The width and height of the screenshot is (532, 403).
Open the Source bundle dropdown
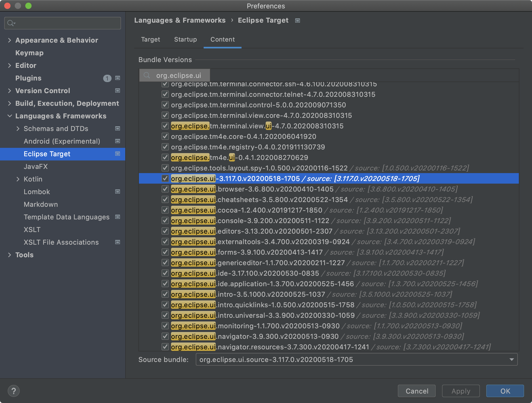coord(511,359)
